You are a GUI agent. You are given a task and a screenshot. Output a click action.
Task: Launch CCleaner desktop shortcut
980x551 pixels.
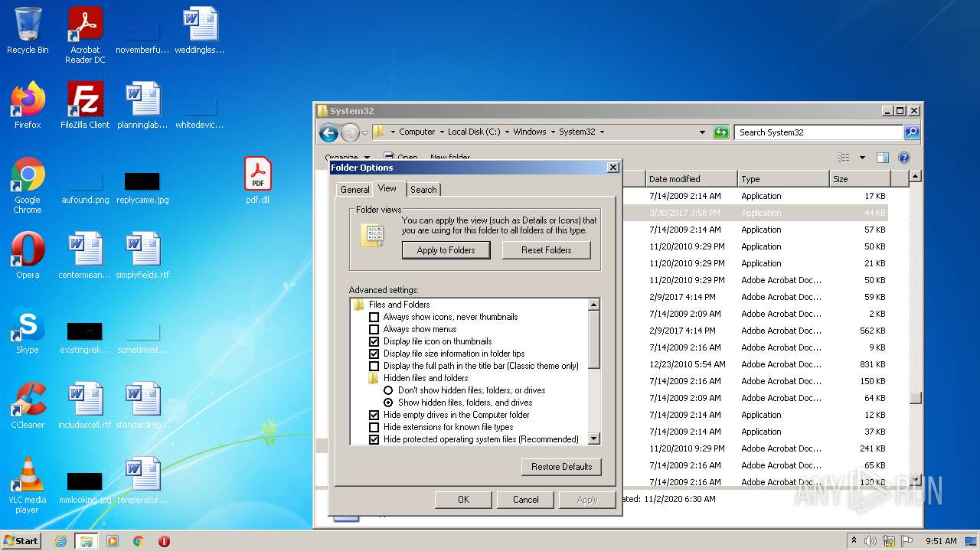click(x=28, y=406)
